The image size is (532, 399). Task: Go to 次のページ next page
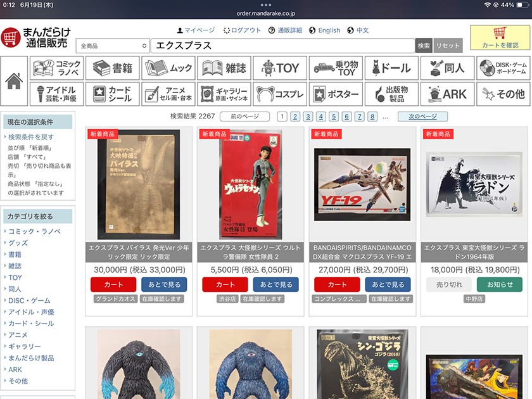point(422,117)
